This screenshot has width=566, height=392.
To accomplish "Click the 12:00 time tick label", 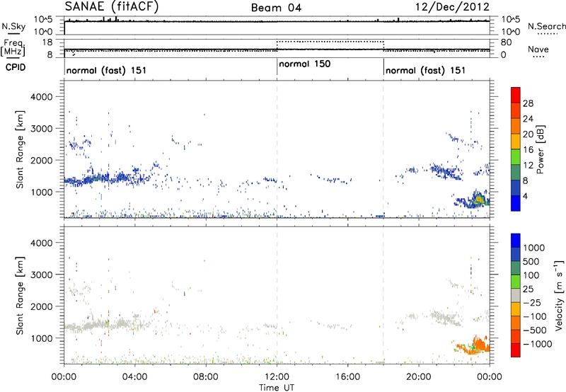I will click(x=277, y=377).
